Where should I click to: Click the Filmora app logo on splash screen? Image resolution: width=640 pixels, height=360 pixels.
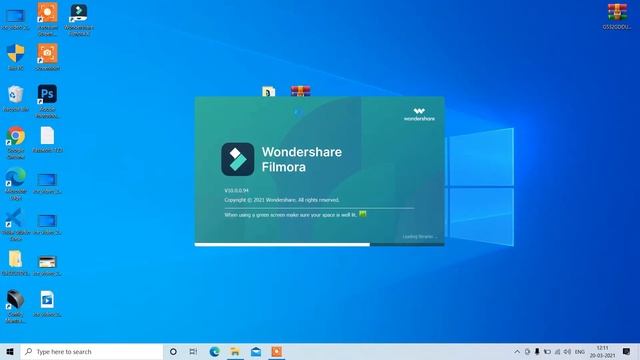(238, 159)
